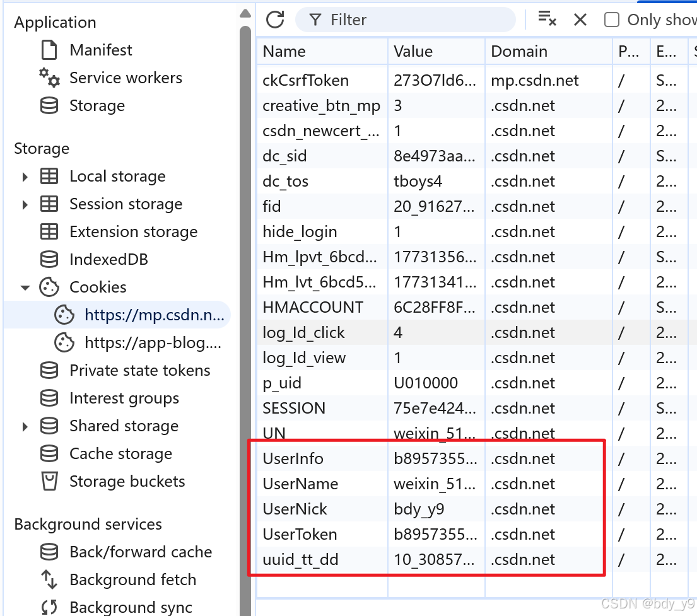This screenshot has width=697, height=616.
Task: Focus the Filter input field
Action: point(406,20)
